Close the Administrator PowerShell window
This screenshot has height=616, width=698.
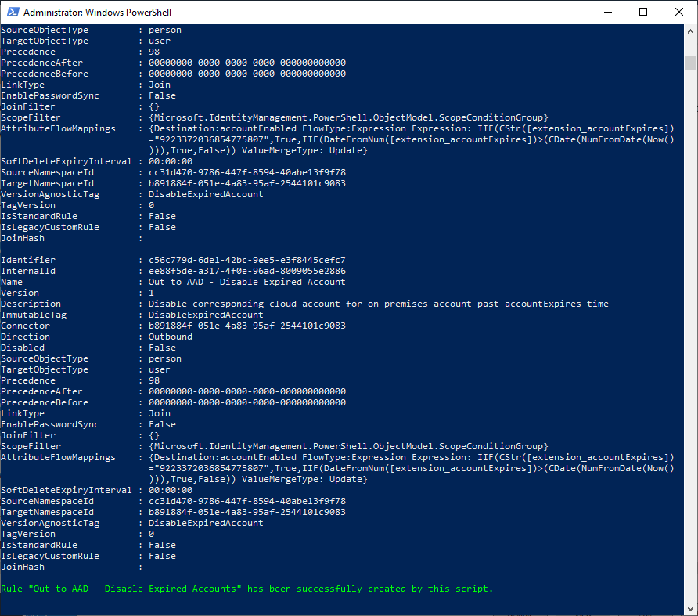point(678,12)
